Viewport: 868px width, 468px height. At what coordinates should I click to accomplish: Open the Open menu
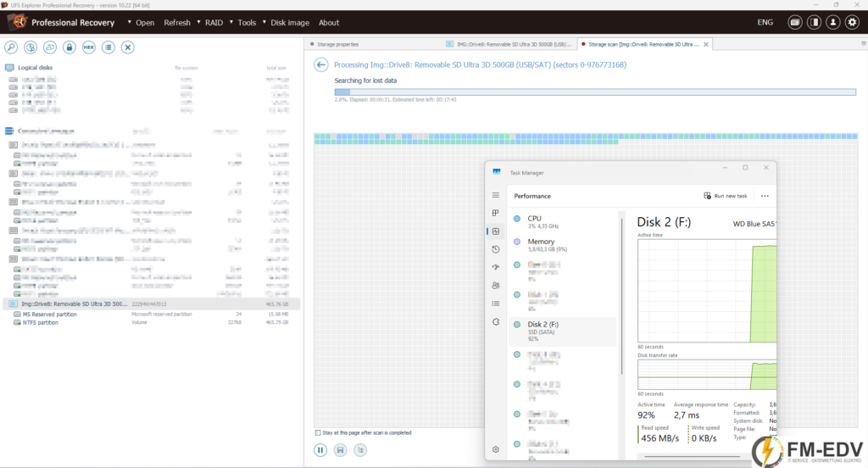145,23
